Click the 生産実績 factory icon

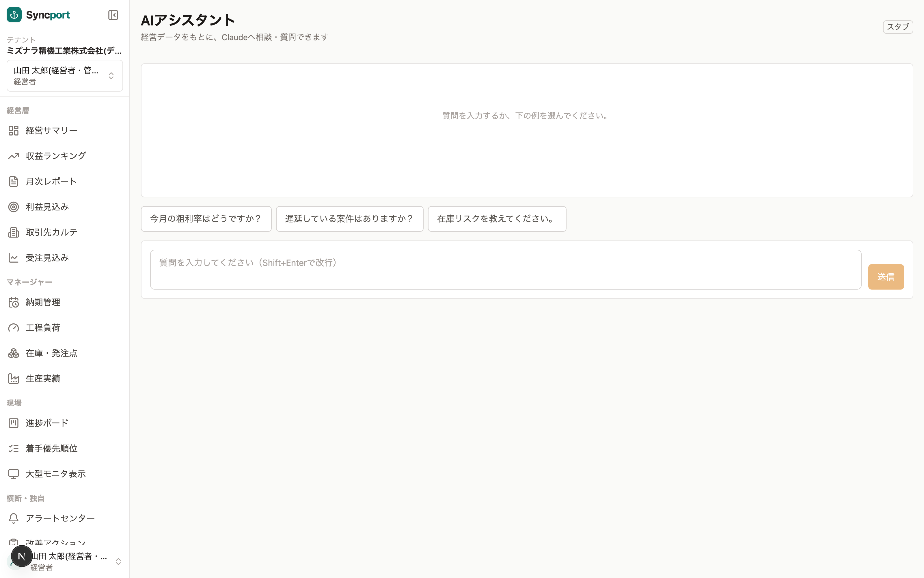(13, 379)
